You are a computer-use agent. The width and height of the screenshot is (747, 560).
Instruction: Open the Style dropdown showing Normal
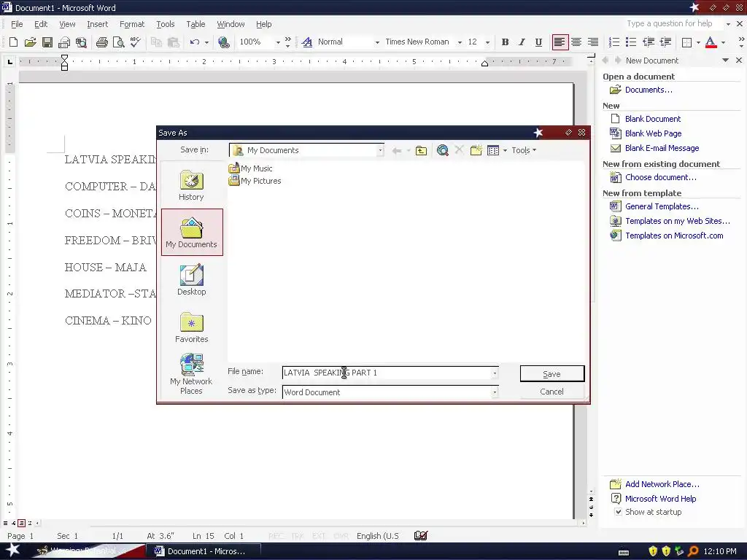(x=377, y=42)
